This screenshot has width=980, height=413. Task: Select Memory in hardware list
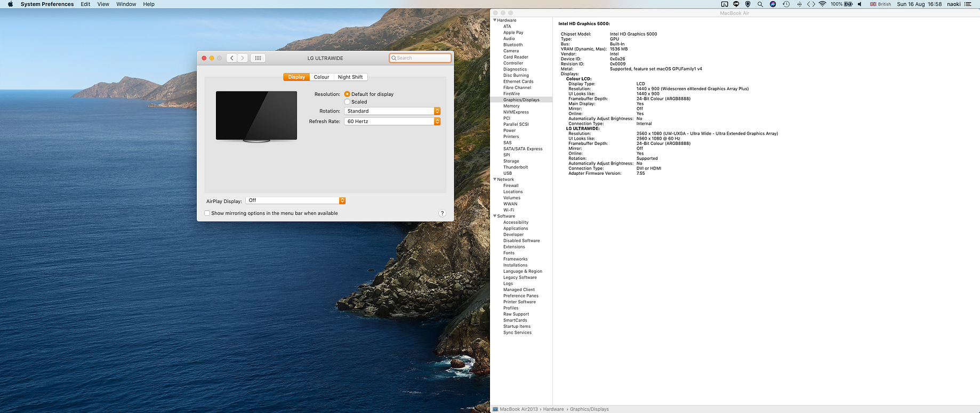(x=511, y=106)
